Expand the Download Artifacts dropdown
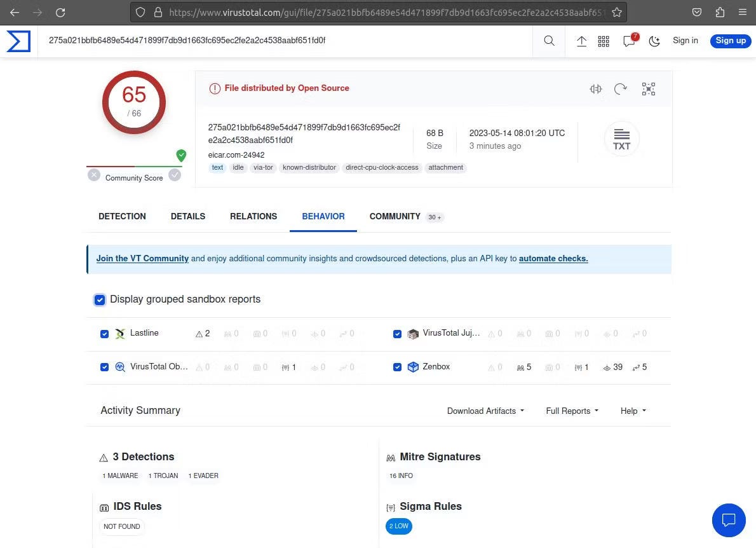 (485, 411)
